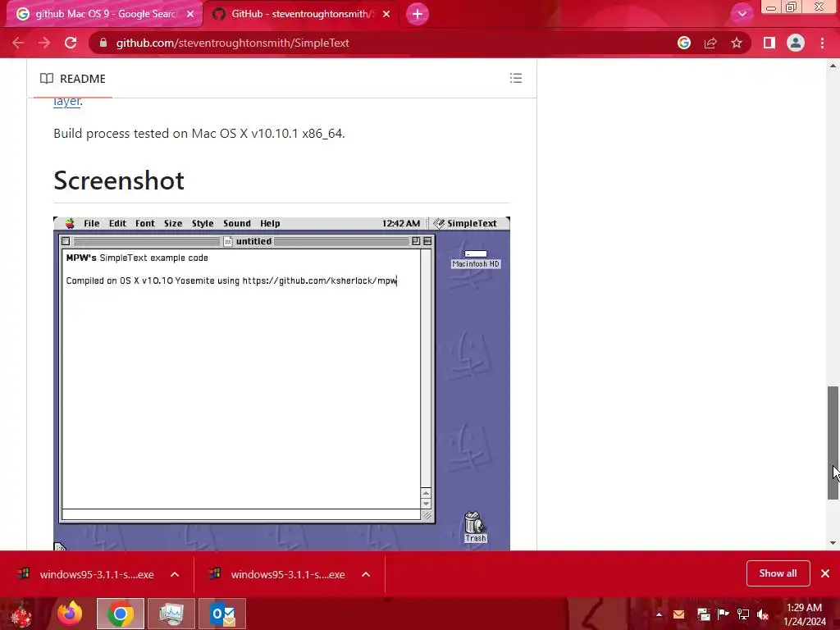The width and height of the screenshot is (840, 630).
Task: Bookmark this page with star
Action: pos(737,43)
